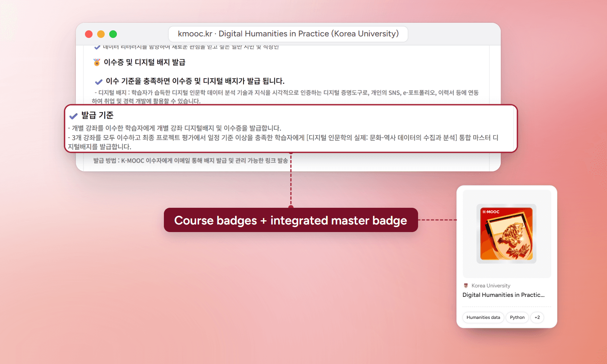Expand the +2 more tags chip
The width and height of the screenshot is (607, 364).
[x=537, y=317]
